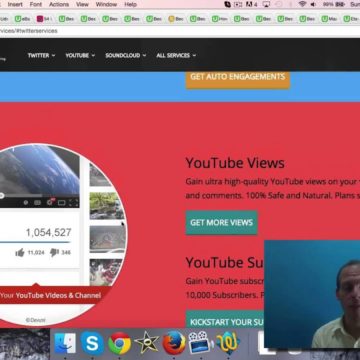Click the Get Auto Engagements button
The width and height of the screenshot is (360, 360).
[x=238, y=77]
